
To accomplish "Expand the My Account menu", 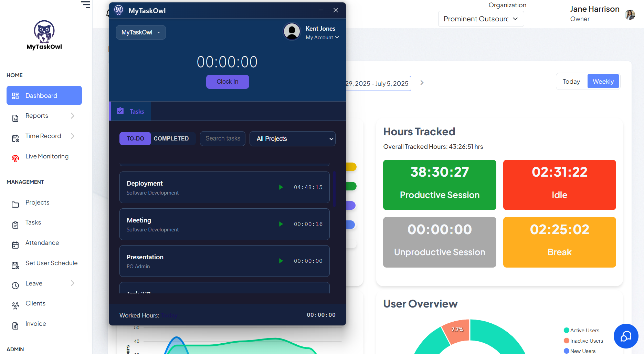I will (323, 38).
